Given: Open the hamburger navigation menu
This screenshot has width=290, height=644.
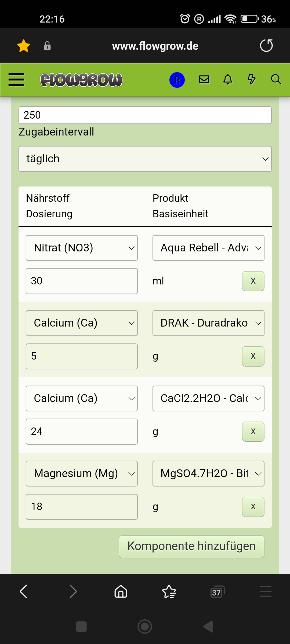Looking at the screenshot, I should [x=16, y=80].
